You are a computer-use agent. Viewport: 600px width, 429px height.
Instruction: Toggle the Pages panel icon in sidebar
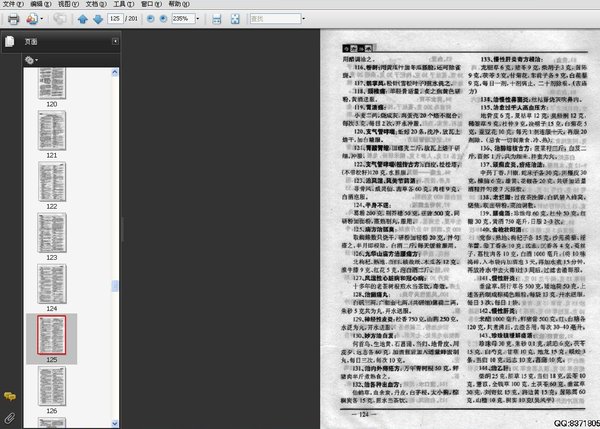coord(9,41)
